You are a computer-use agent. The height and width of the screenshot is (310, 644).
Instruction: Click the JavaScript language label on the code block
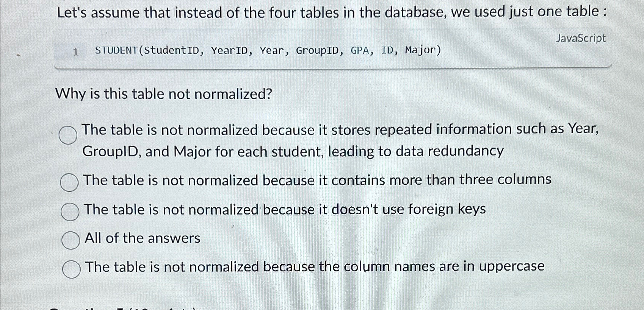(x=581, y=38)
